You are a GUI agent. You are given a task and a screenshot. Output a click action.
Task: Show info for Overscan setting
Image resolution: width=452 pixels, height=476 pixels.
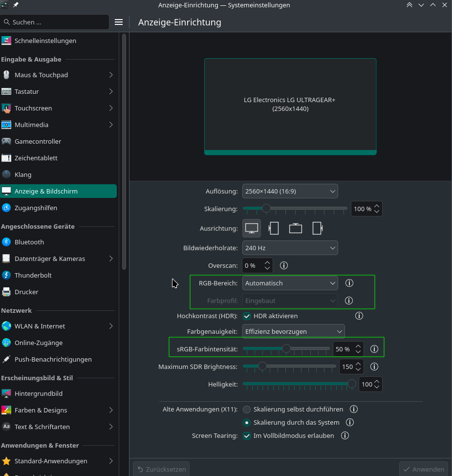284,266
